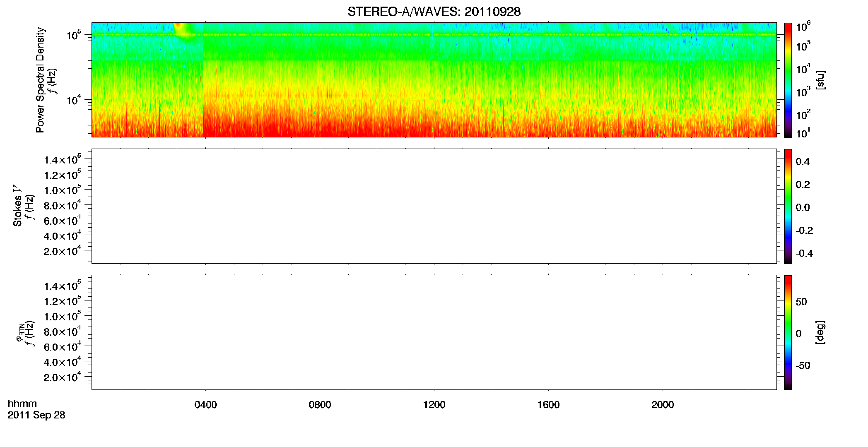Click the date label 2011 Sep 28

[36, 415]
